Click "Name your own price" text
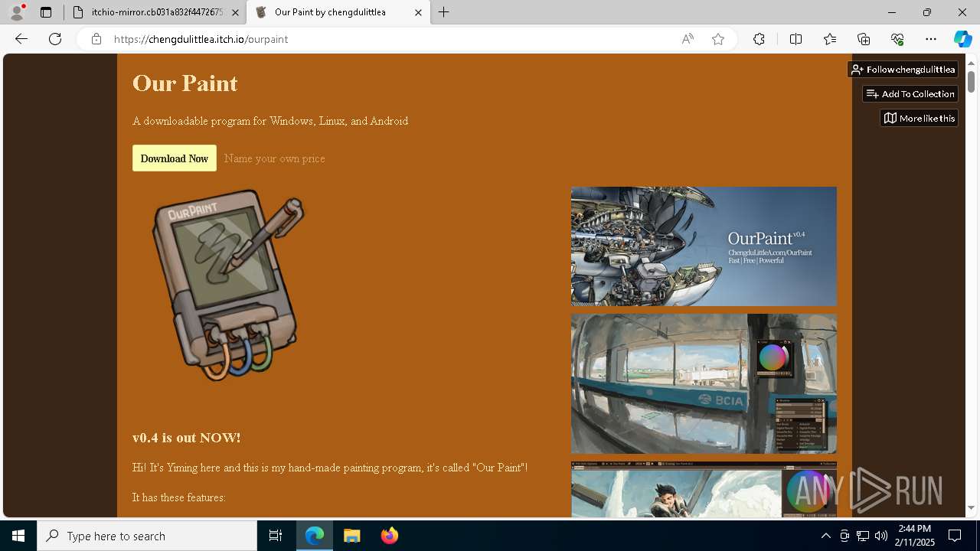 [275, 158]
